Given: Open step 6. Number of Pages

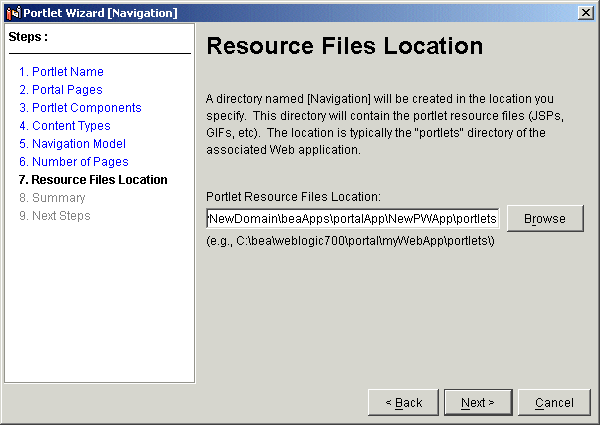Looking at the screenshot, I should (x=74, y=161).
